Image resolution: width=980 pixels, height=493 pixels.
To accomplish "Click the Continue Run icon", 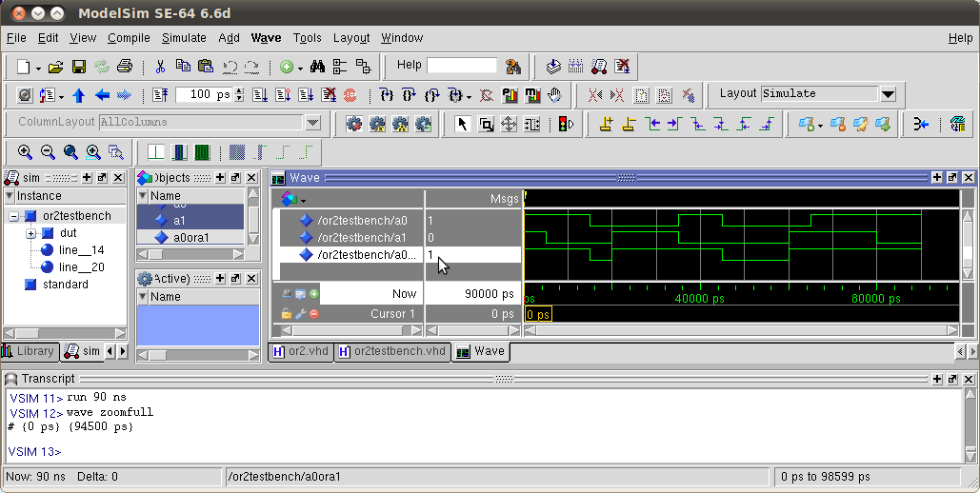I will [283, 95].
